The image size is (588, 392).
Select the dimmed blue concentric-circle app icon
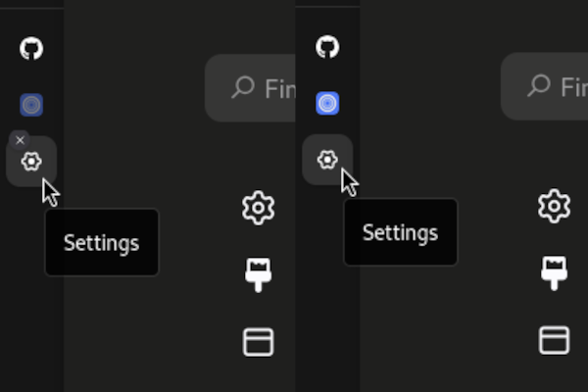31,105
